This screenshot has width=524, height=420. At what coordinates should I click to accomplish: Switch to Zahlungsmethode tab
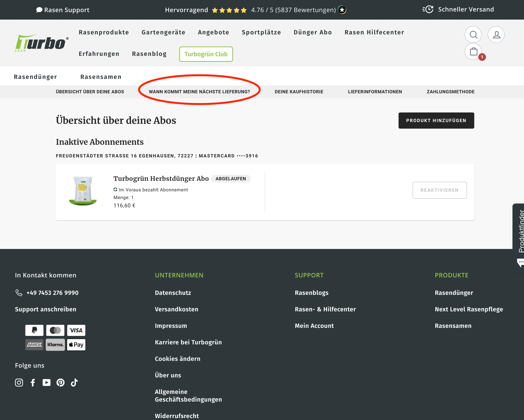451,92
